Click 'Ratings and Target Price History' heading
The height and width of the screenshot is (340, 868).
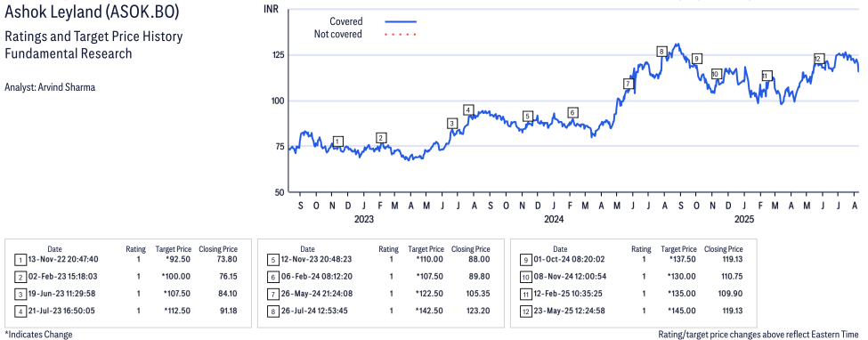pos(93,37)
